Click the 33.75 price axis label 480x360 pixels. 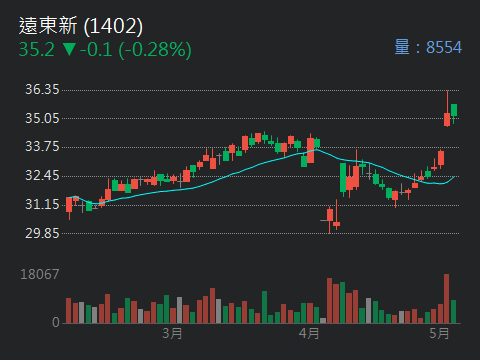coord(42,146)
